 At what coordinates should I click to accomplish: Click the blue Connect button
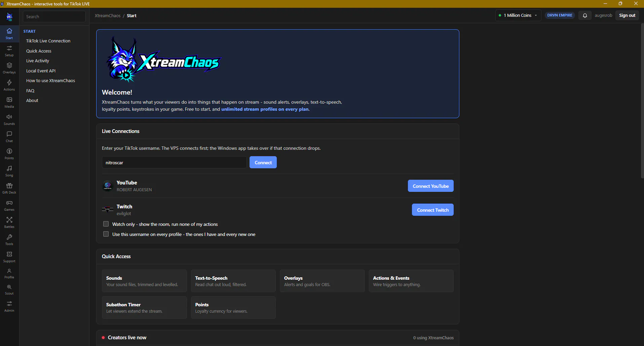pyautogui.click(x=263, y=163)
